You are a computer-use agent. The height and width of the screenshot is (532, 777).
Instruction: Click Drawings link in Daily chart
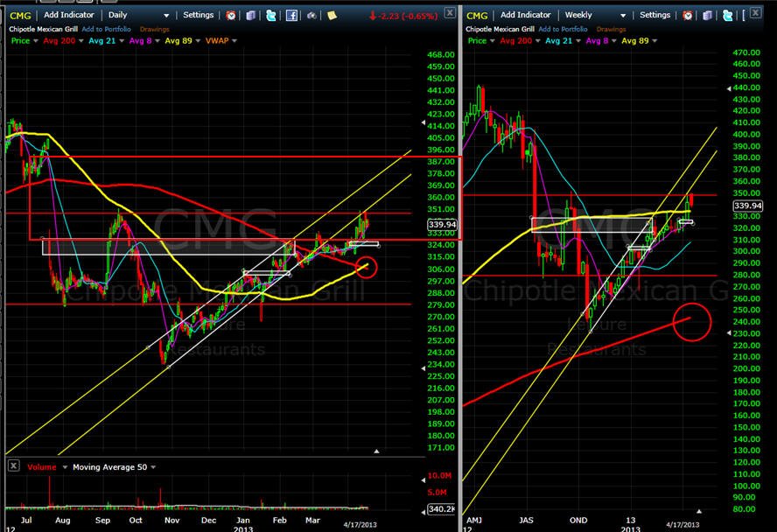point(155,29)
